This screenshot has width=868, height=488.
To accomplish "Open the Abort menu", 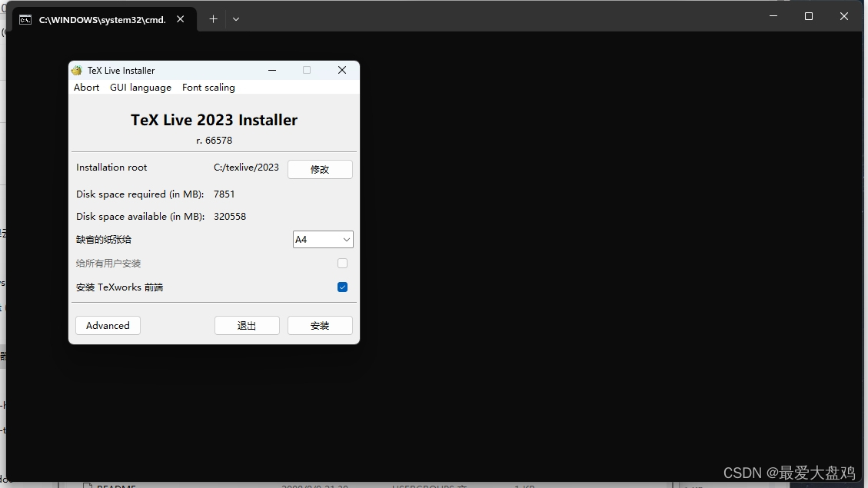I will click(86, 88).
